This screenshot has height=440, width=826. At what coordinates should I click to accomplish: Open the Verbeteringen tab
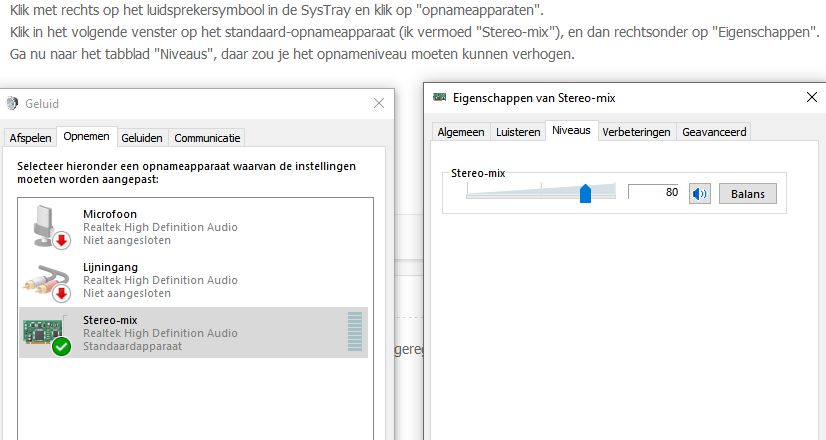coord(636,132)
